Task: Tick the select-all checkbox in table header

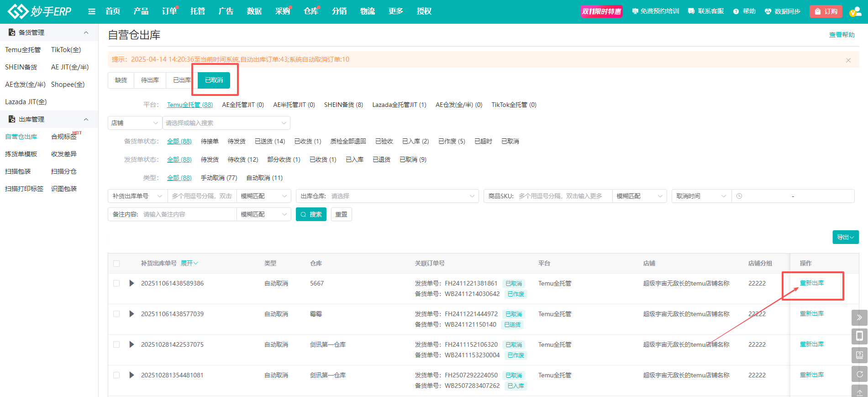Action: click(116, 264)
